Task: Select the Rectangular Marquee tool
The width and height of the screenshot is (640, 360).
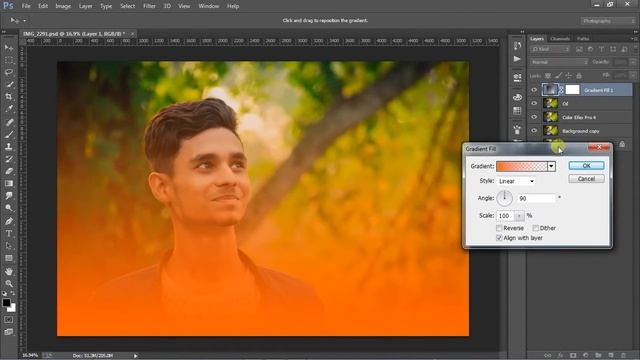Action: [9, 60]
